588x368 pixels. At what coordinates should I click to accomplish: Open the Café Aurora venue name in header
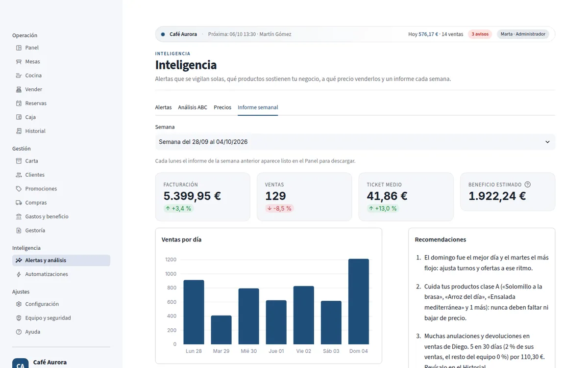pos(183,34)
